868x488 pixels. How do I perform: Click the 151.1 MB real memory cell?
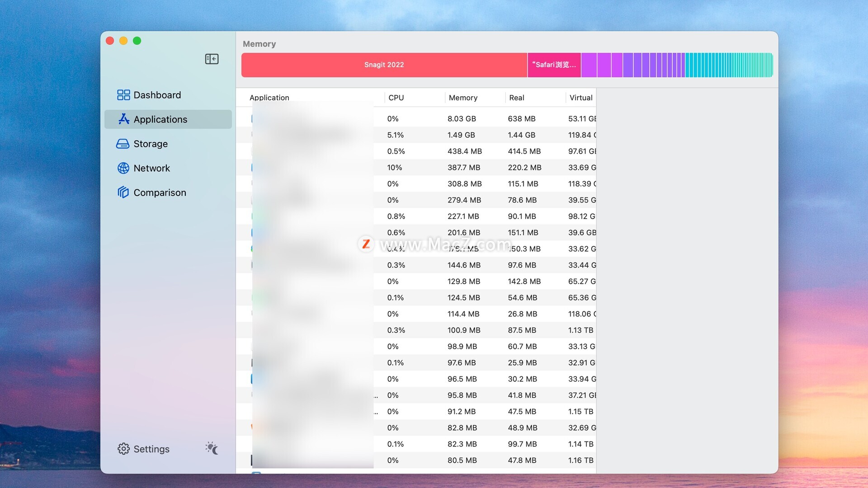pyautogui.click(x=523, y=233)
